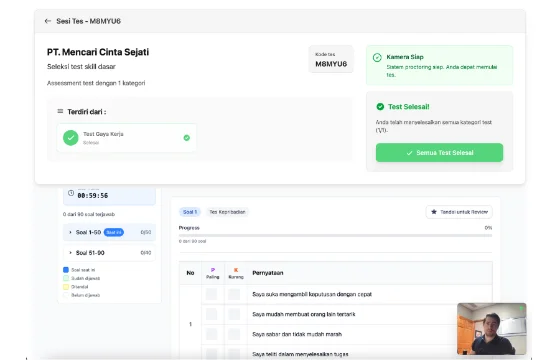560x360 pixels.
Task: Click the 'Saat ini' badge on Soal 1-50
Action: 114,232
